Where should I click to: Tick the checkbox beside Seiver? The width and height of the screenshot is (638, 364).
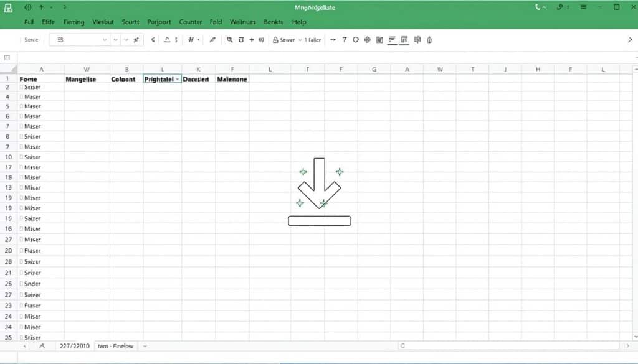pyautogui.click(x=21, y=294)
